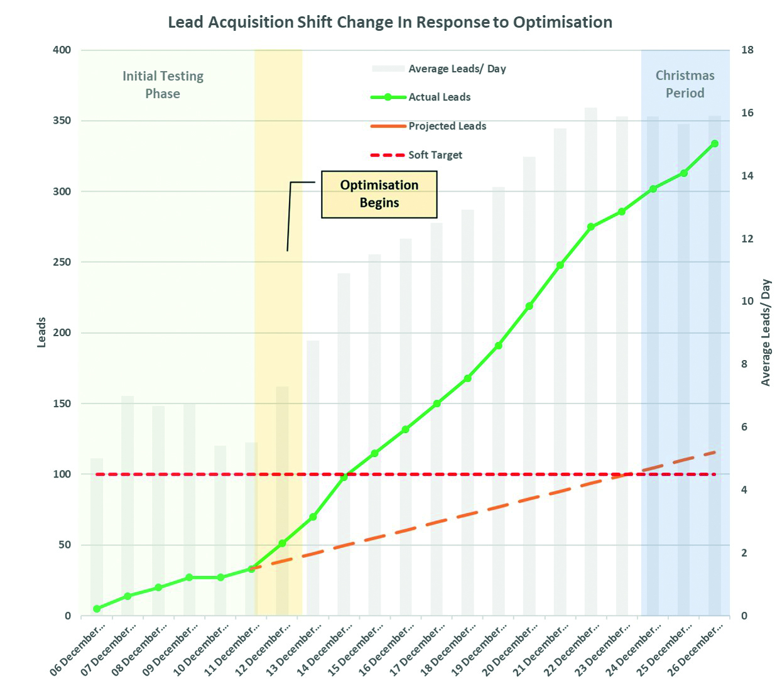Screen dimensions: 782x700
Task: Click the Actual Leads data point for 06 December
Action: point(97,609)
